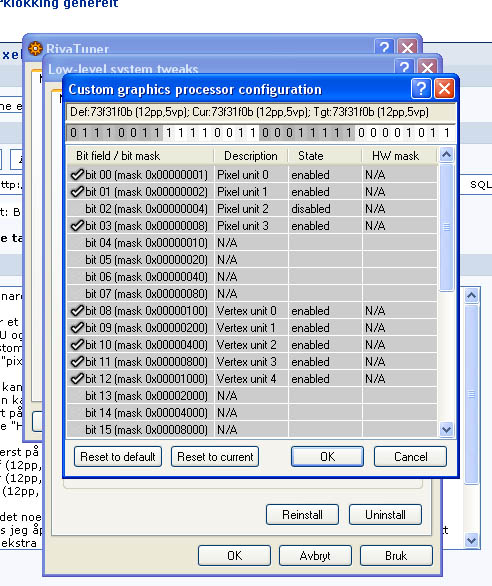The image size is (492, 586).
Task: Select bit 13 mask 0x00002000 row
Action: (x=252, y=395)
